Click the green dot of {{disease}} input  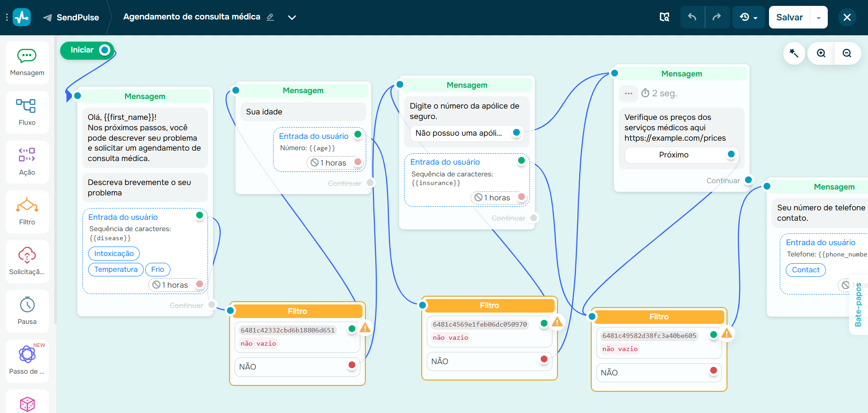point(199,215)
